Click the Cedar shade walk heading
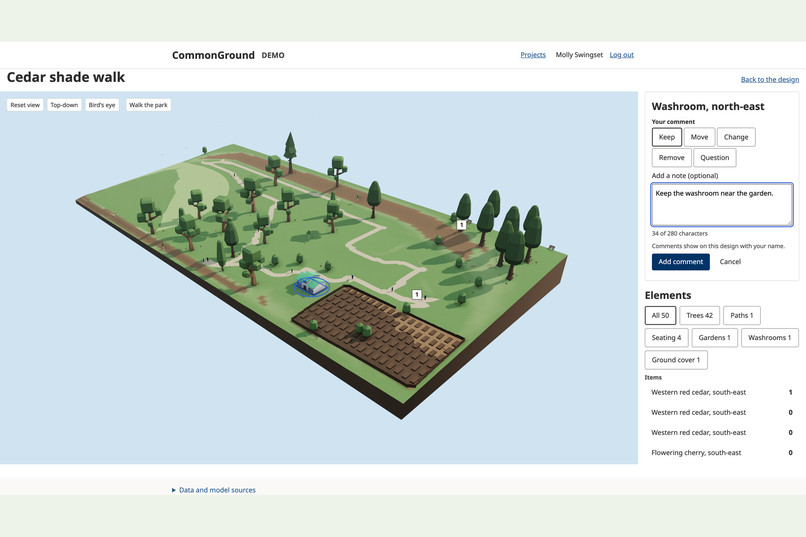The height and width of the screenshot is (537, 806). click(x=66, y=77)
